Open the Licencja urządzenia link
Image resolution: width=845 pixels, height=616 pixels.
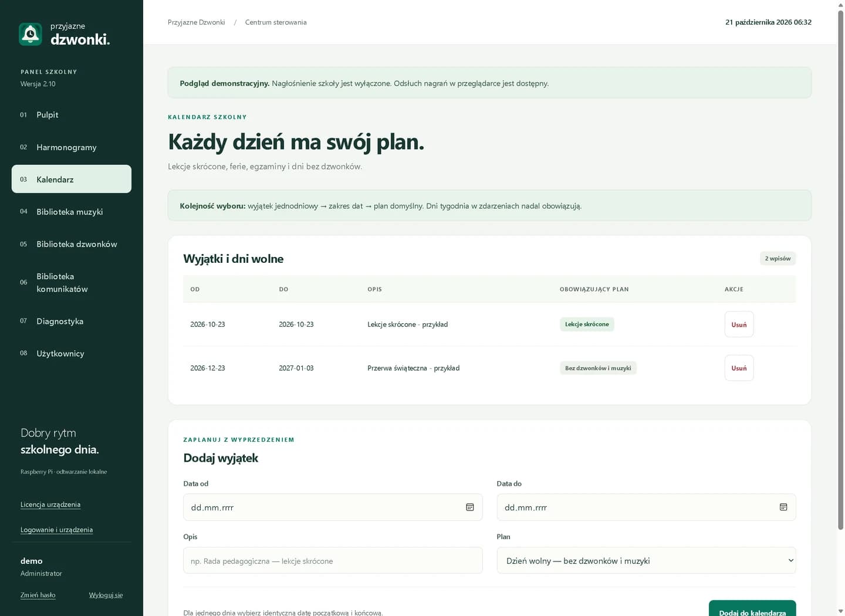pyautogui.click(x=50, y=505)
